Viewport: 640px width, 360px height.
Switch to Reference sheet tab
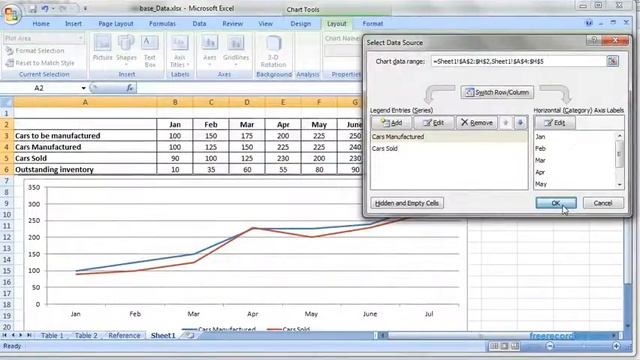124,336
